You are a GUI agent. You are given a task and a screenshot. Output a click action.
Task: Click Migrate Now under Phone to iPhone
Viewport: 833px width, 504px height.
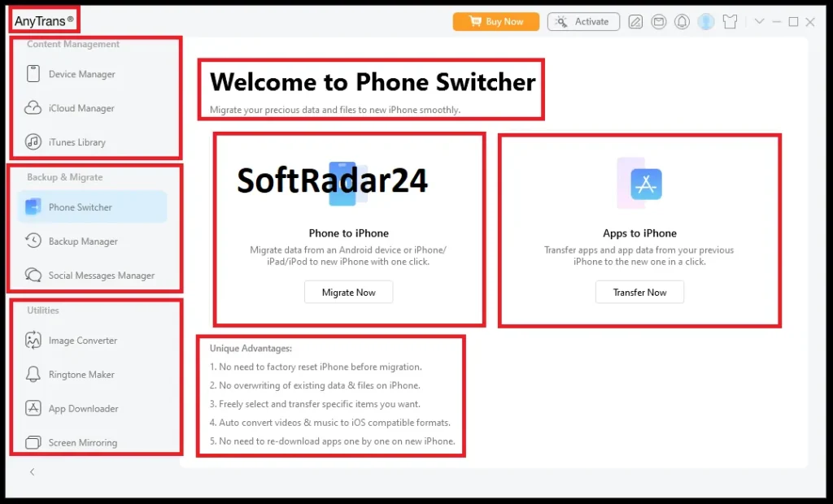click(x=348, y=292)
